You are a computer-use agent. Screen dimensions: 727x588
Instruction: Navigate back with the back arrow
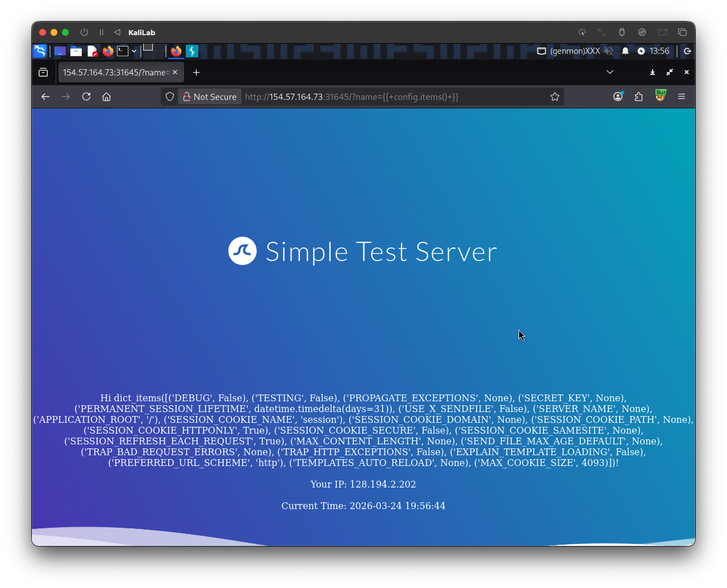(x=45, y=96)
